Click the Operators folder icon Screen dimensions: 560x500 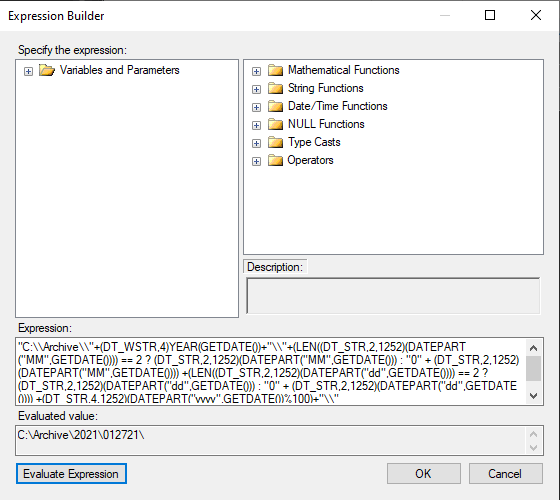point(275,160)
